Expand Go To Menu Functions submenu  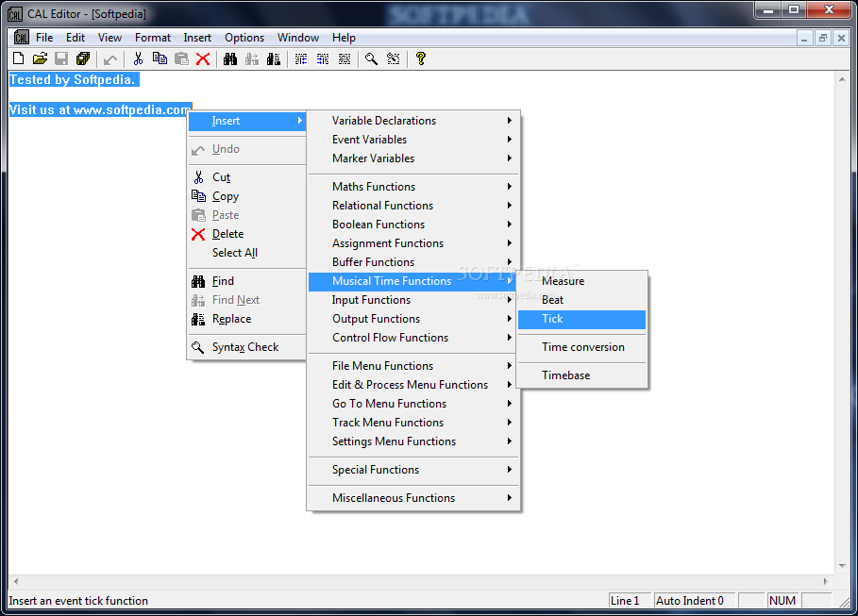coord(413,404)
